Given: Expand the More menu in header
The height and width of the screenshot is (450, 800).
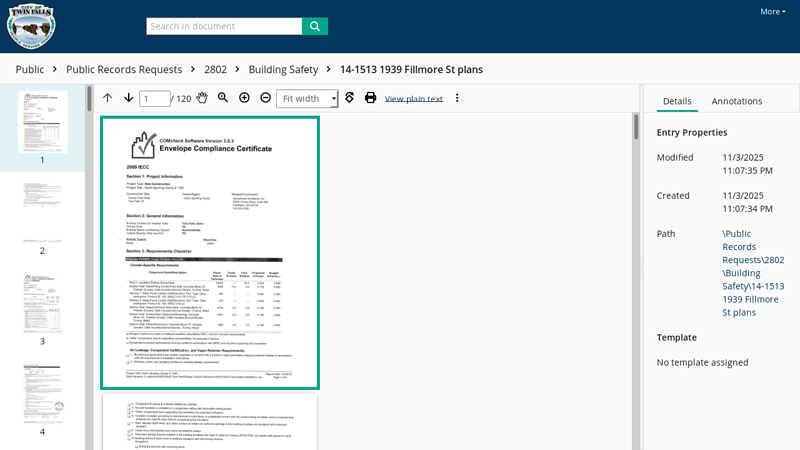Looking at the screenshot, I should (x=772, y=12).
